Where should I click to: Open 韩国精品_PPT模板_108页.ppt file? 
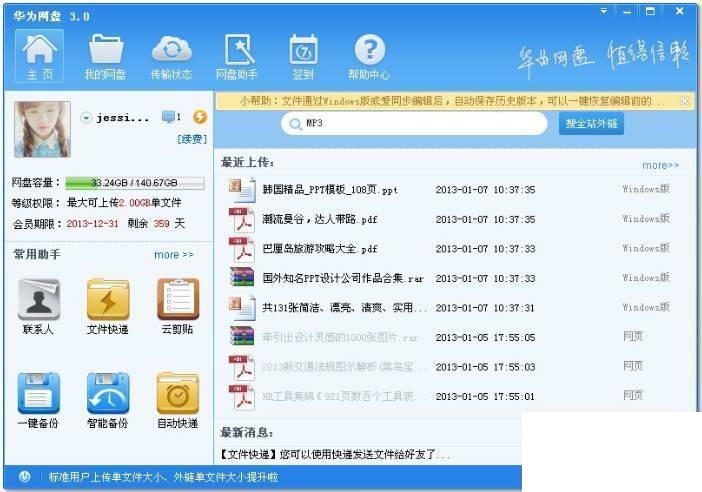point(330,189)
